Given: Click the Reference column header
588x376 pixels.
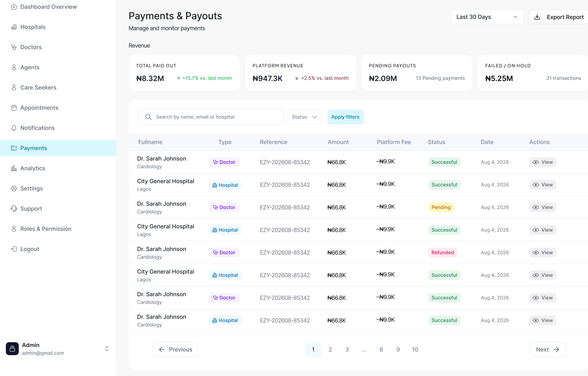Looking at the screenshot, I should tap(274, 142).
